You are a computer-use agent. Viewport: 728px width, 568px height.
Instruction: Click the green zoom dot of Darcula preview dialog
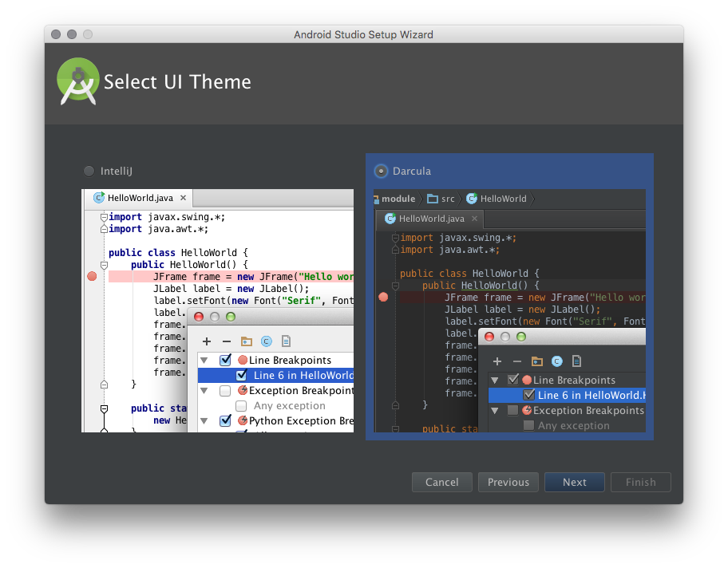coord(521,337)
